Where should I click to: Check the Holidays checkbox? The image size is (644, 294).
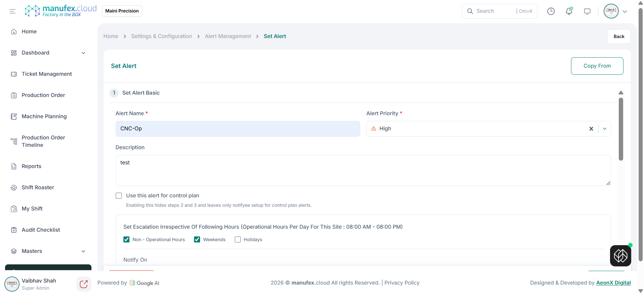(238, 239)
